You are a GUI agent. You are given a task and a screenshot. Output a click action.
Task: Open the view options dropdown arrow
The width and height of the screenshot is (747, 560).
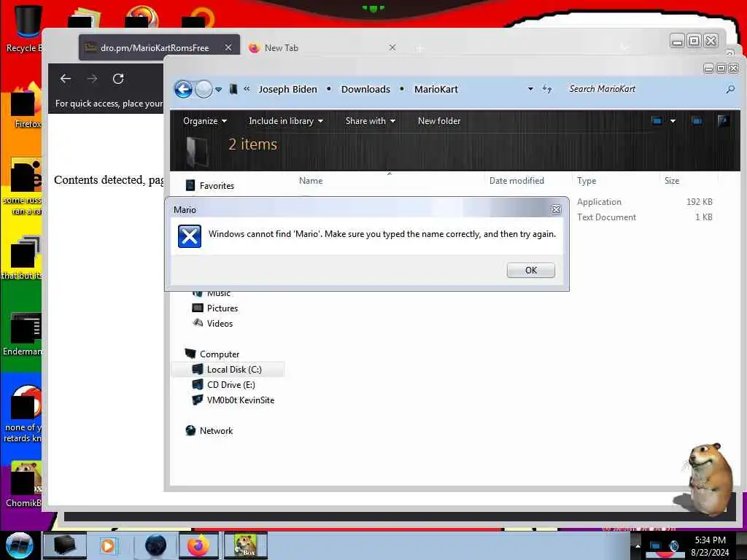(x=673, y=121)
